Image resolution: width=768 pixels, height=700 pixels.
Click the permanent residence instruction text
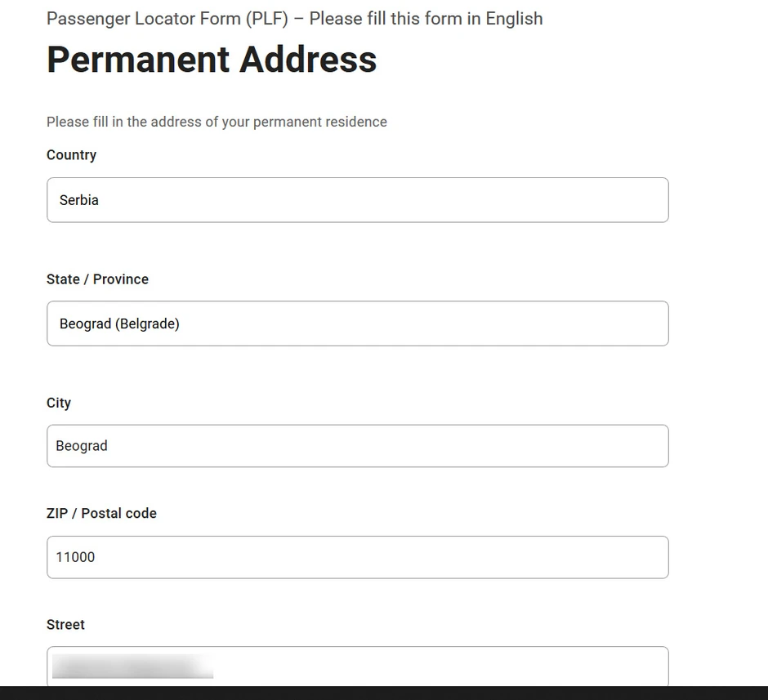(x=217, y=122)
